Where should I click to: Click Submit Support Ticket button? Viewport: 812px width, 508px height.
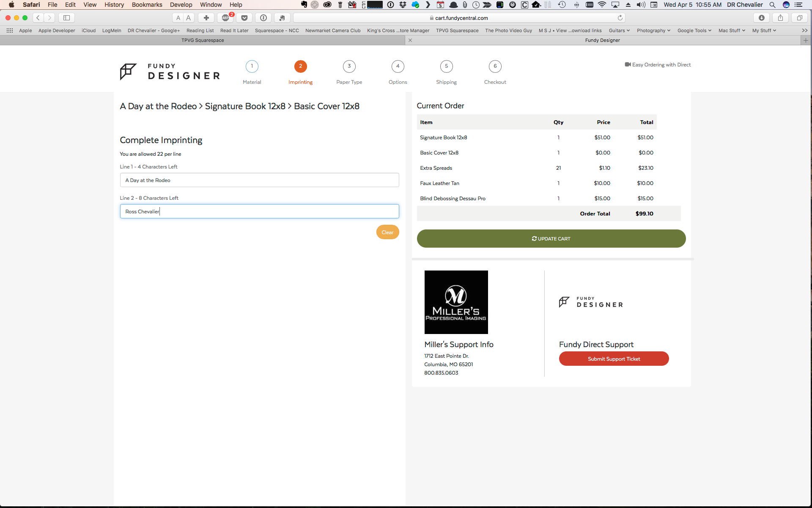pyautogui.click(x=614, y=359)
